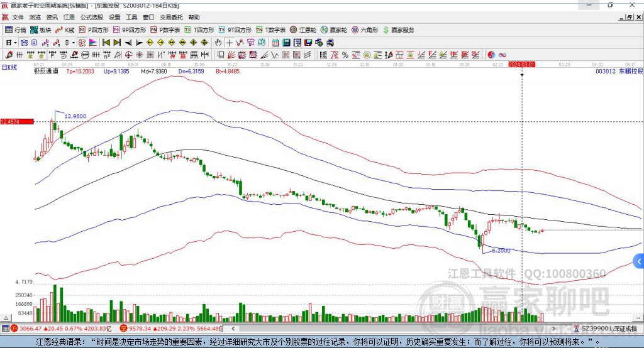The width and height of the screenshot is (644, 348).
Task: Open the 日 period dropdown
Action: tap(11, 43)
